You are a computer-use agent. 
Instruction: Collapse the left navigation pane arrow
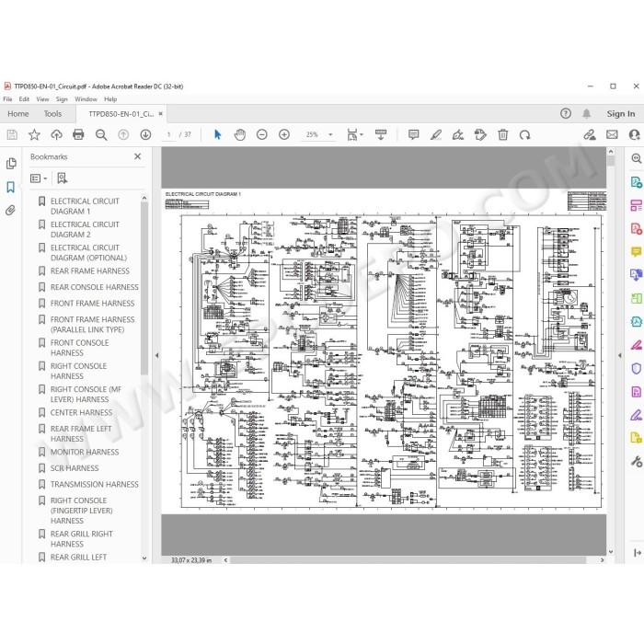[157, 355]
